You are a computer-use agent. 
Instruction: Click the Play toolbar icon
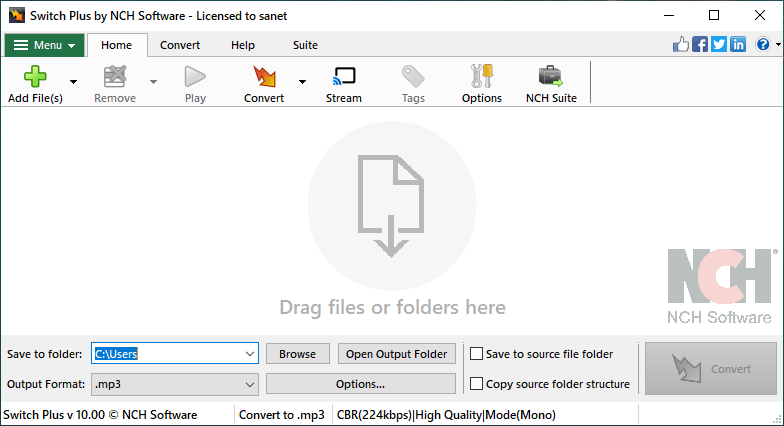(x=195, y=76)
